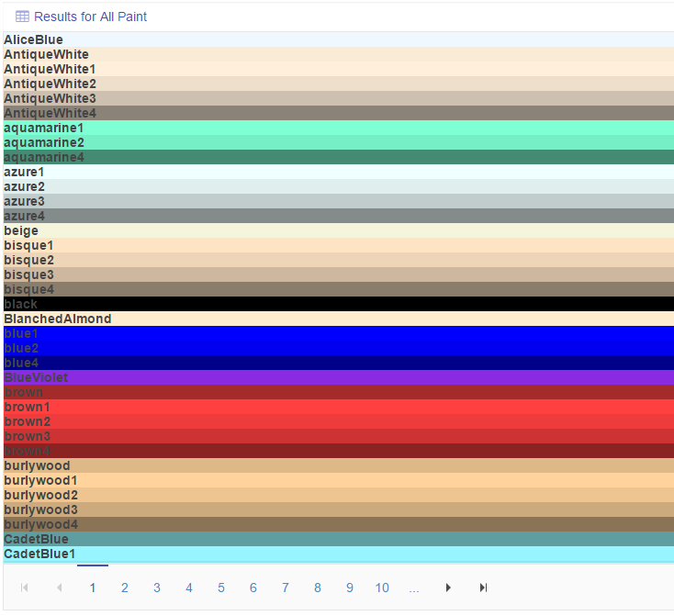
Task: Select the blue1 row
Action: [x=339, y=333]
